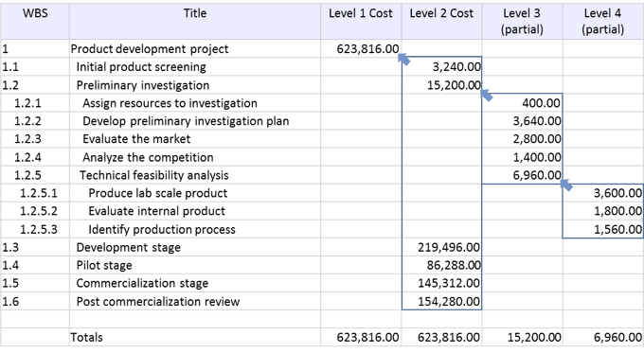Click WBS code 1.1
The height and width of the screenshot is (353, 644).
[x=10, y=67]
